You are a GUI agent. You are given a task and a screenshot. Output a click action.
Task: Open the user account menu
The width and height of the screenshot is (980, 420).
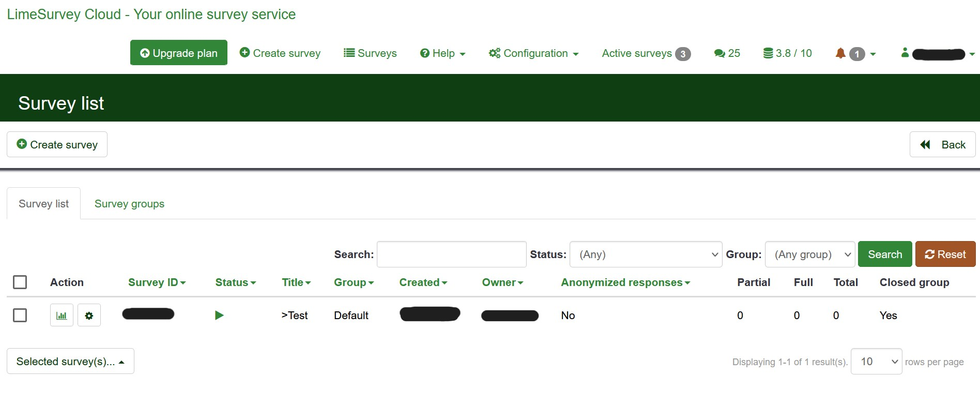pyautogui.click(x=937, y=53)
